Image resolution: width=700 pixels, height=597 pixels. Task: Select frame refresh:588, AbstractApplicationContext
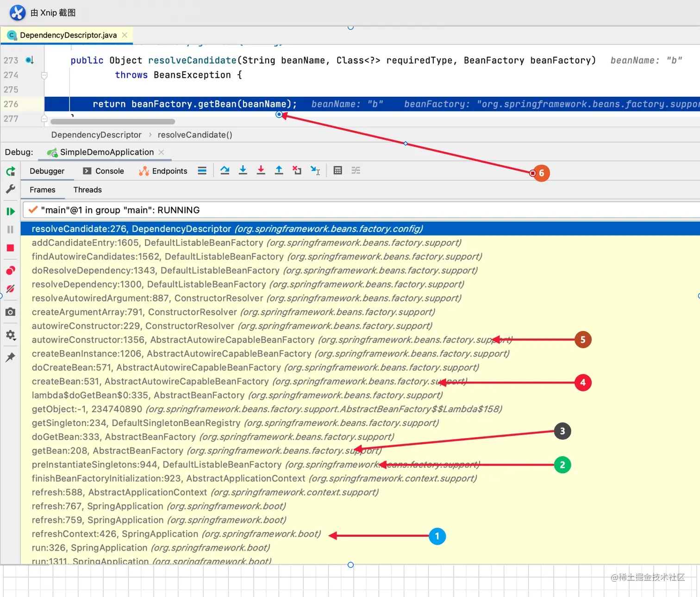pyautogui.click(x=360, y=493)
